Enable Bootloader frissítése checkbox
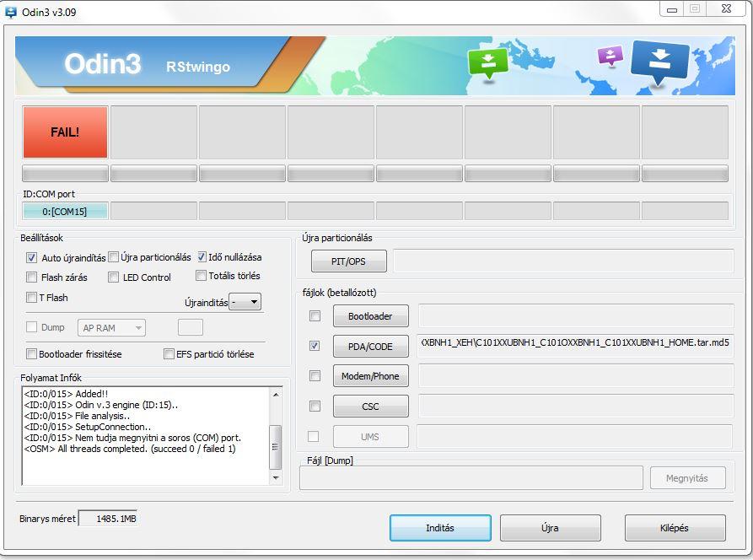The width and height of the screenshot is (753, 560). [x=32, y=354]
